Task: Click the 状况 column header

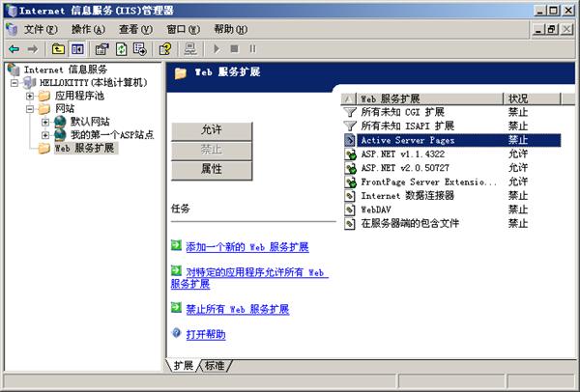Action: tap(532, 98)
